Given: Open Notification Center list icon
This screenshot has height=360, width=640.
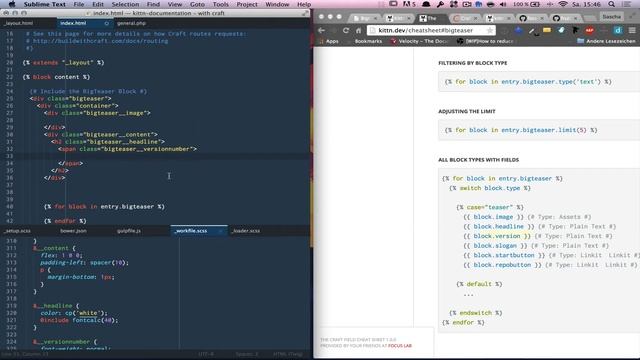Looking at the screenshot, I should click(627, 4).
